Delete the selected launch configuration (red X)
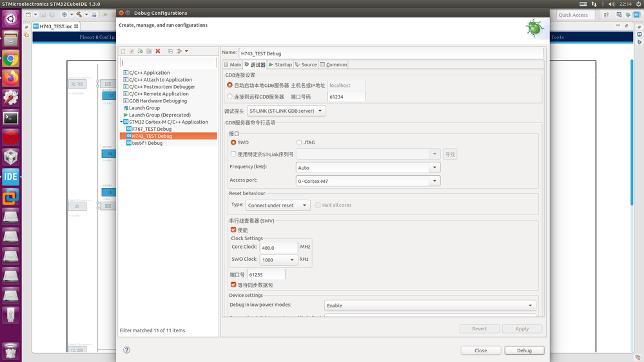The width and height of the screenshot is (644, 362). coord(158,52)
